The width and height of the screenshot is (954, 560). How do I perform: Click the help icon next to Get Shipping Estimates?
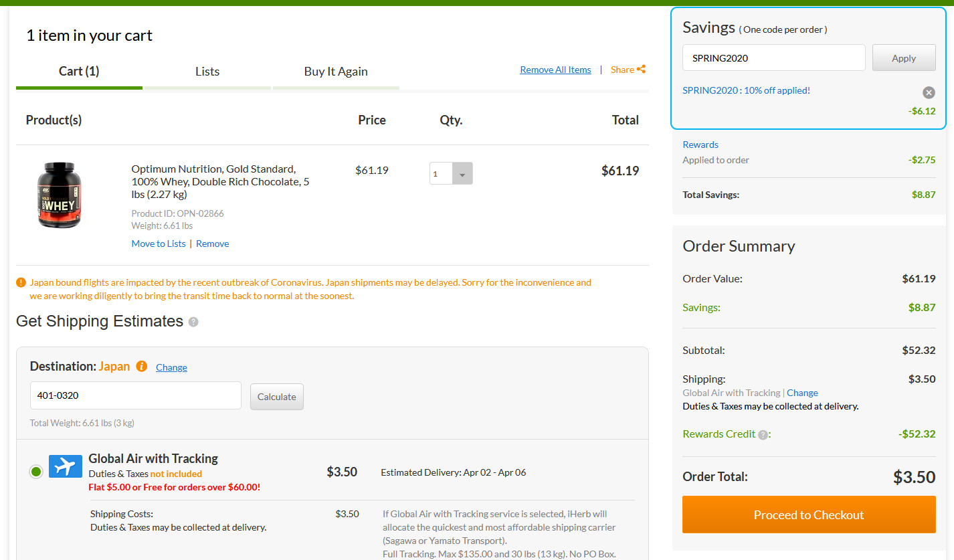[193, 322]
